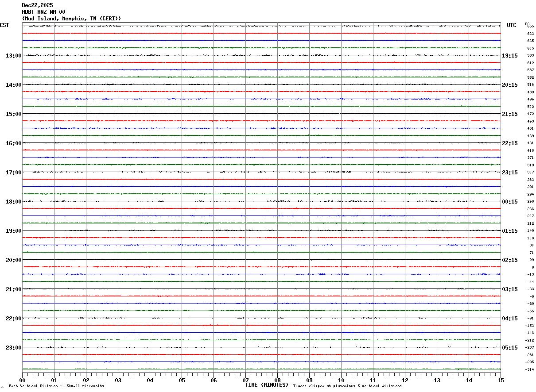Click the 15 minute axis tick label
536x392 pixels.
click(x=501, y=380)
